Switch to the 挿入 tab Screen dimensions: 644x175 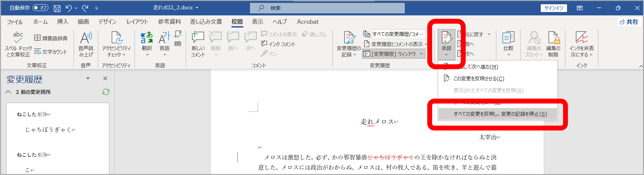[63, 22]
